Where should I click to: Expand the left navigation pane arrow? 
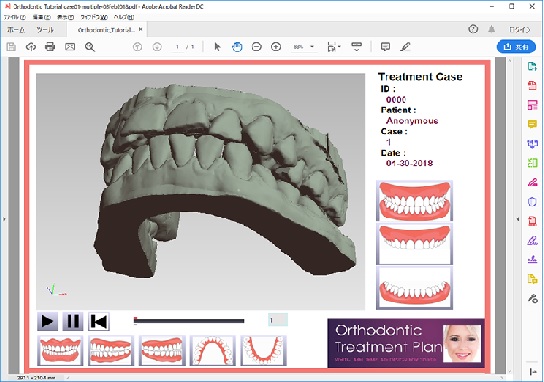[4, 219]
